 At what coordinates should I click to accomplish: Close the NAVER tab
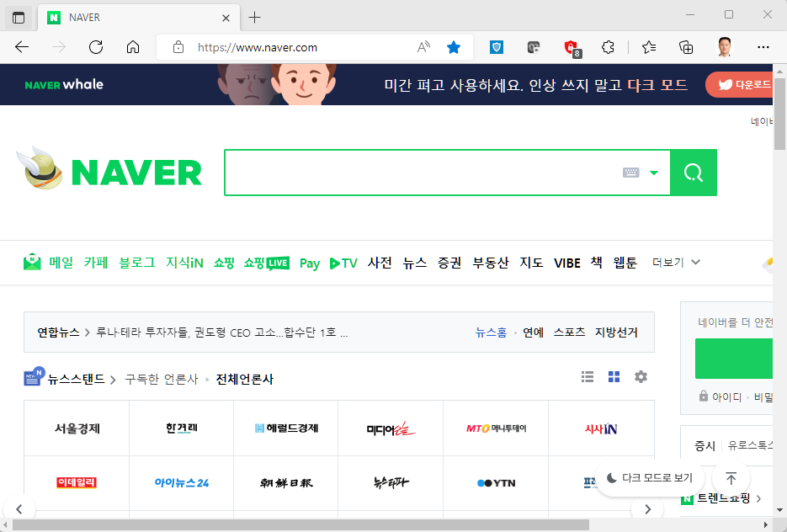226,18
